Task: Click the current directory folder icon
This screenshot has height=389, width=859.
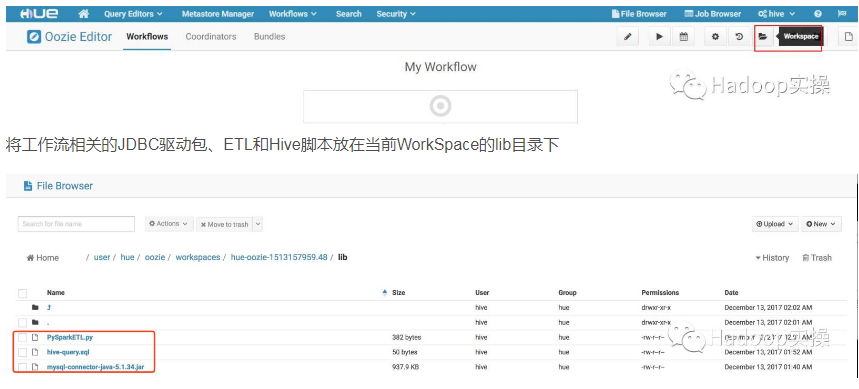Action: coord(36,322)
